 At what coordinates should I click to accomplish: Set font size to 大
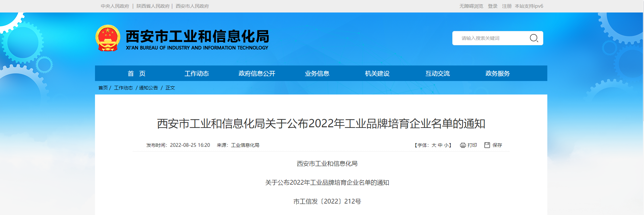pos(434,145)
